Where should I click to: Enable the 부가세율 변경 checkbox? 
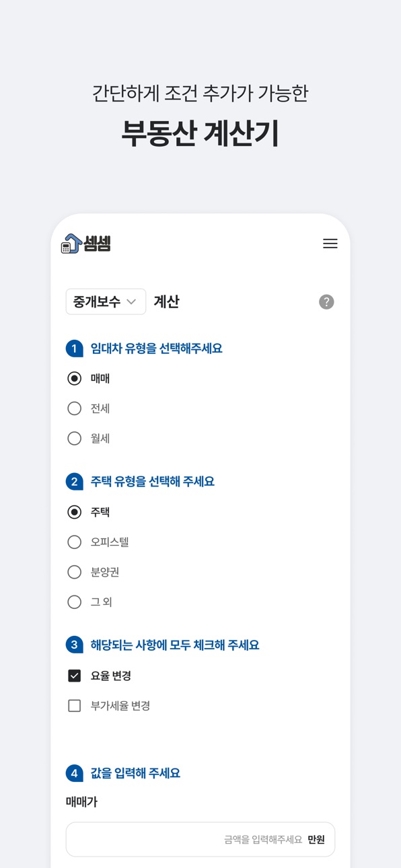pyautogui.click(x=75, y=706)
